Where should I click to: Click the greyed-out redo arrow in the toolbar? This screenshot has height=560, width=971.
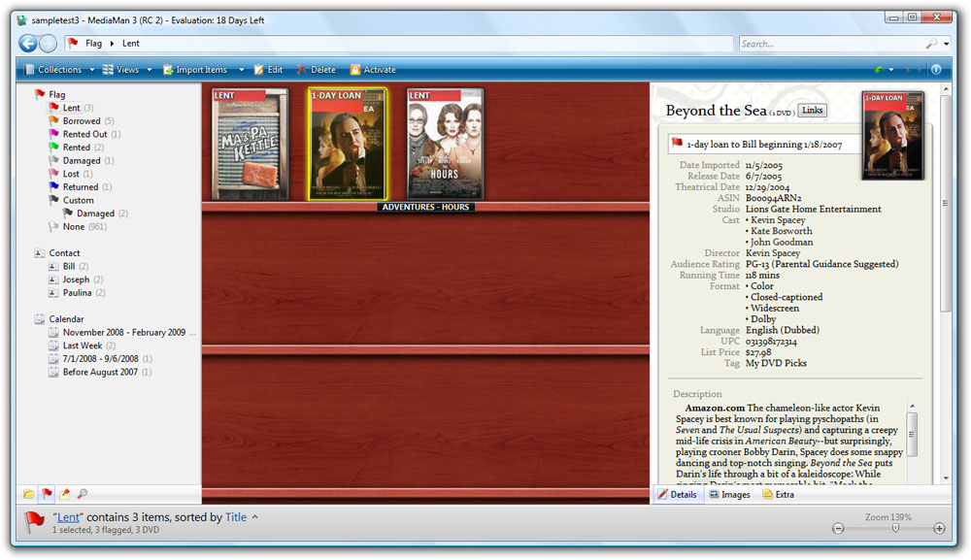coord(907,70)
